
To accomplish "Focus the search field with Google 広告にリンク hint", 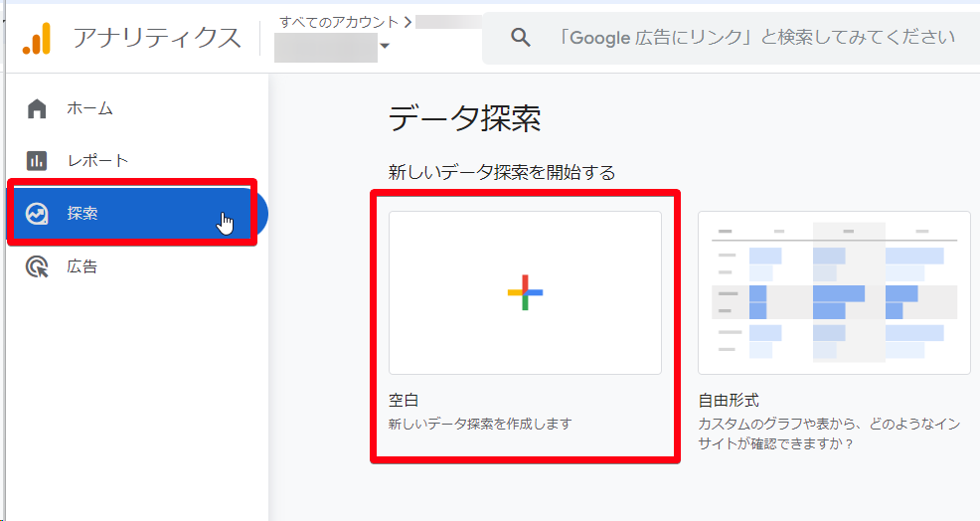I will [732, 38].
